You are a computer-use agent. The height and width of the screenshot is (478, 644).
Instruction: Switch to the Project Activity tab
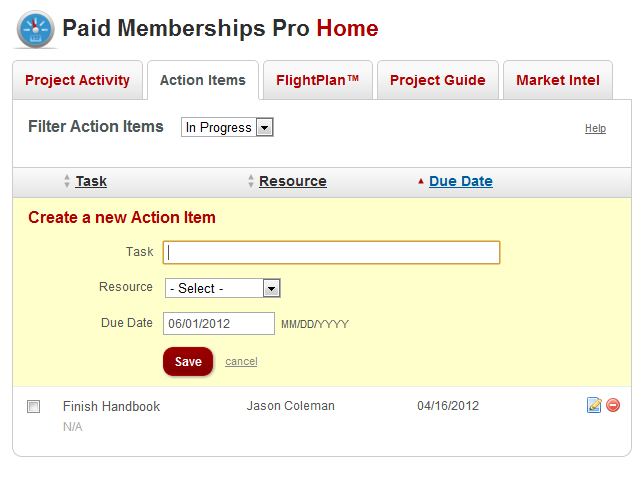(77, 80)
